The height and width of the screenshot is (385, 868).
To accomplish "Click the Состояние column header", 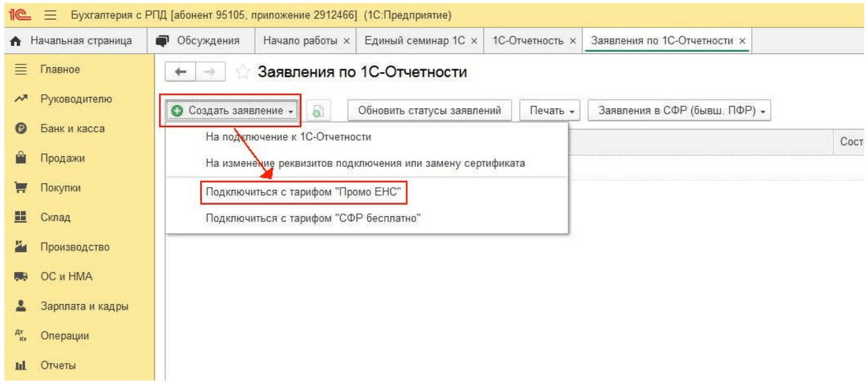I will [x=850, y=143].
